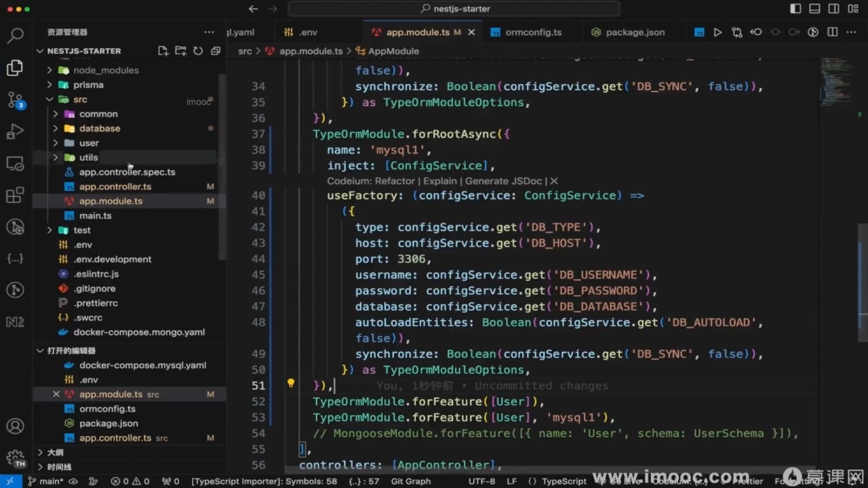Viewport: 868px width, 488px height.
Task: Collapse the src folder
Action: [x=49, y=99]
